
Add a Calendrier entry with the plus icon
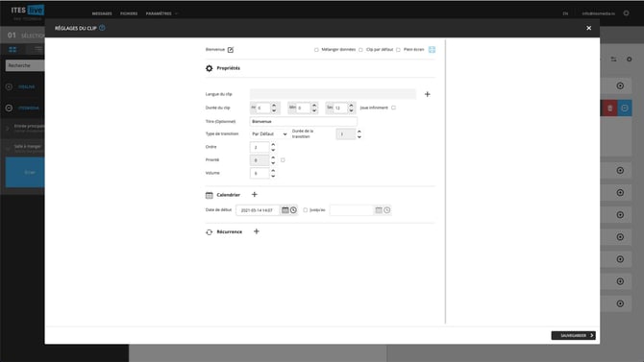254,195
